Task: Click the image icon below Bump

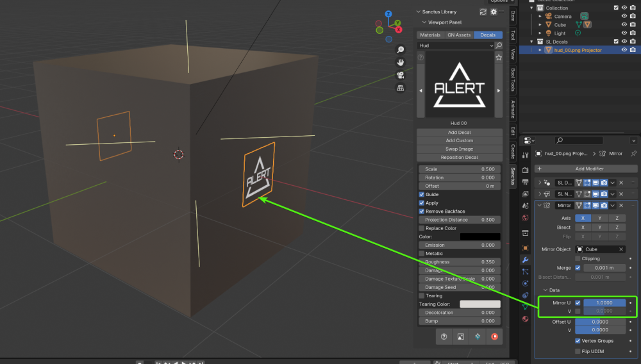Action: pyautogui.click(x=461, y=336)
